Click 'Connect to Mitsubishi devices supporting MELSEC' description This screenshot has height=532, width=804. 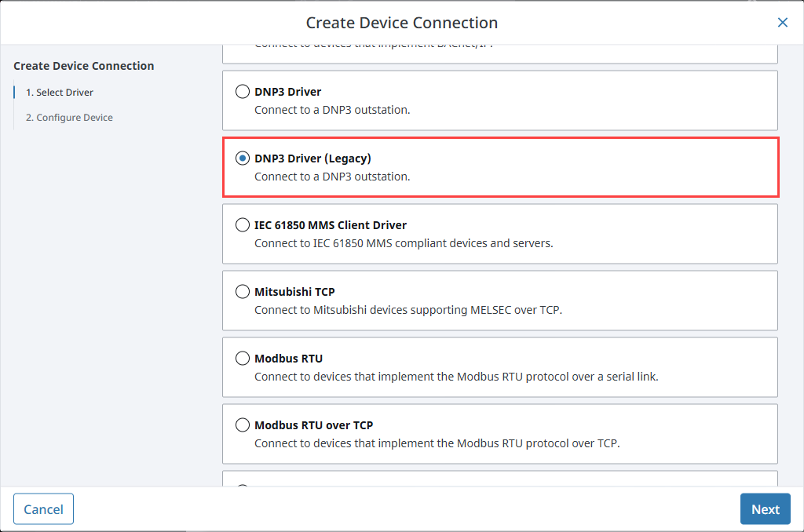pos(408,310)
